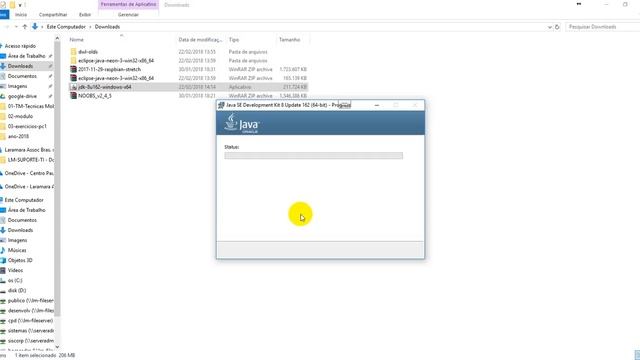
Task: Click the folder icon in the quick access toolbar
Action: tap(12, 5)
